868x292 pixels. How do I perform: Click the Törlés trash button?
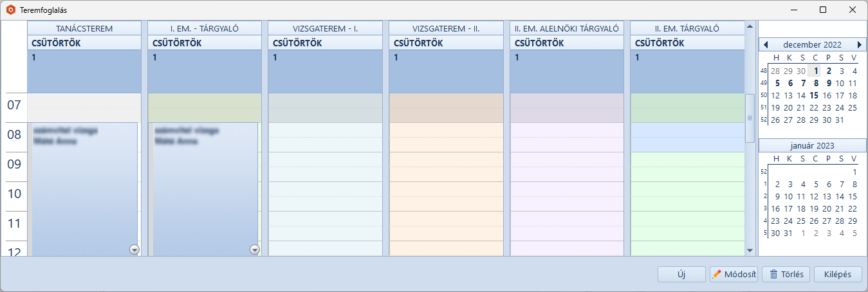[x=786, y=274]
